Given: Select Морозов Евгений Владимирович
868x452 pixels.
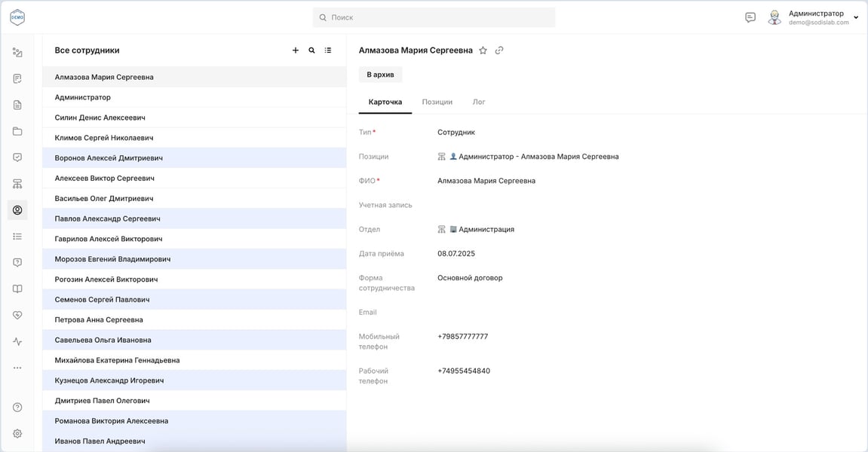Looking at the screenshot, I should [195, 259].
